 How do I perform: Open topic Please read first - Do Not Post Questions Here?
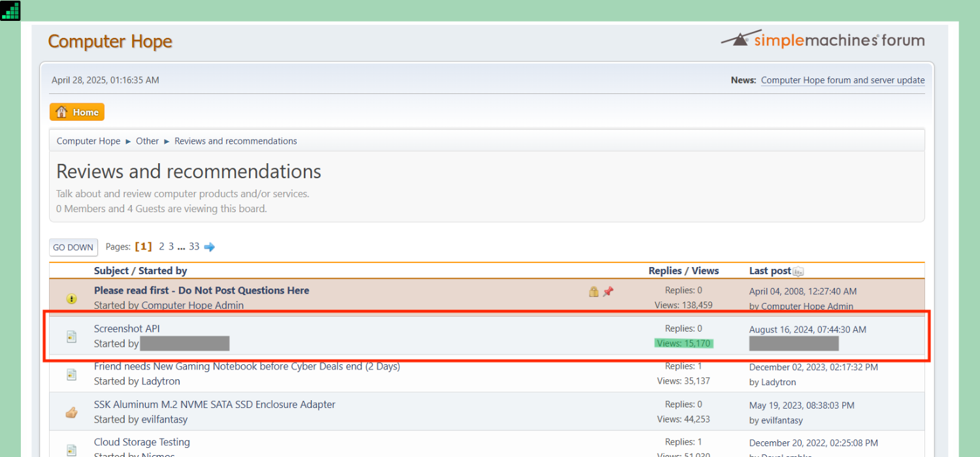click(201, 291)
